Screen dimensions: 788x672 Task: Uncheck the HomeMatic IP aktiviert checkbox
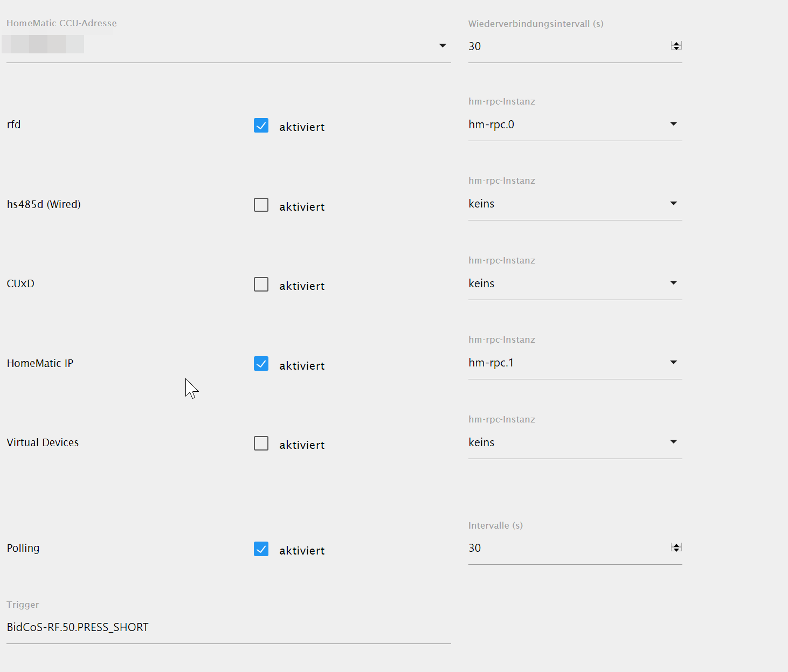click(x=261, y=364)
